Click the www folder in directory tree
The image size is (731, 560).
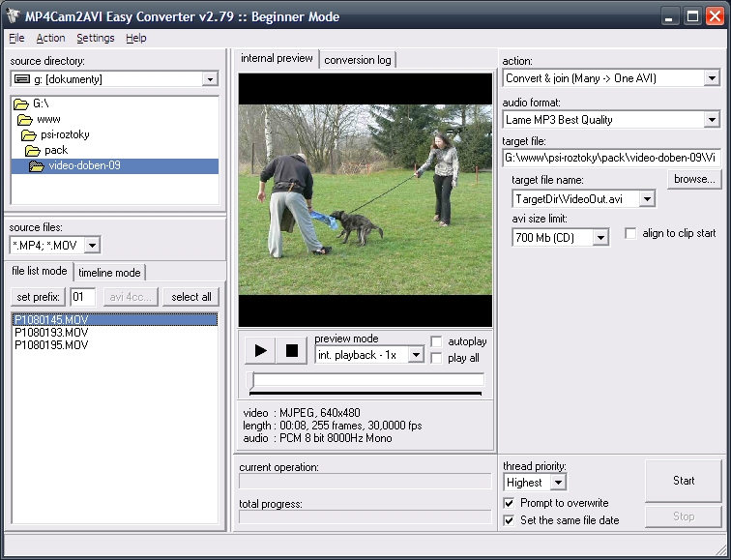click(x=48, y=119)
